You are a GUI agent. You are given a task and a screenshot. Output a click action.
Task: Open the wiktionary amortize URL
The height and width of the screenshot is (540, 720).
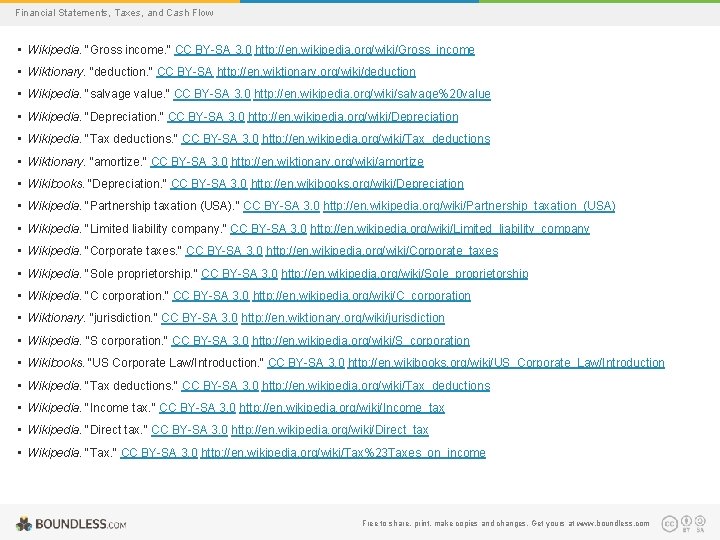point(327,162)
